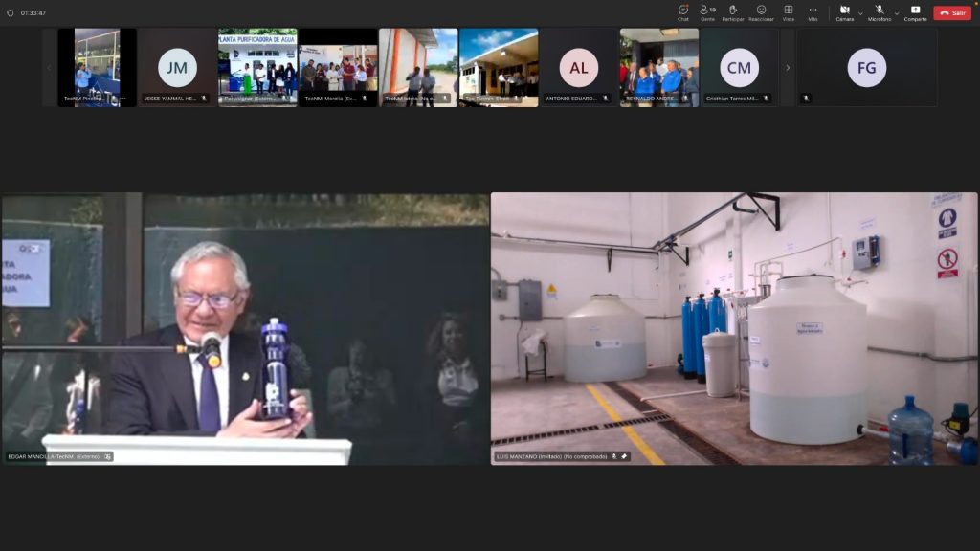Click Jesse Yammal's muted microphone icon
980x551 pixels.
(204, 99)
